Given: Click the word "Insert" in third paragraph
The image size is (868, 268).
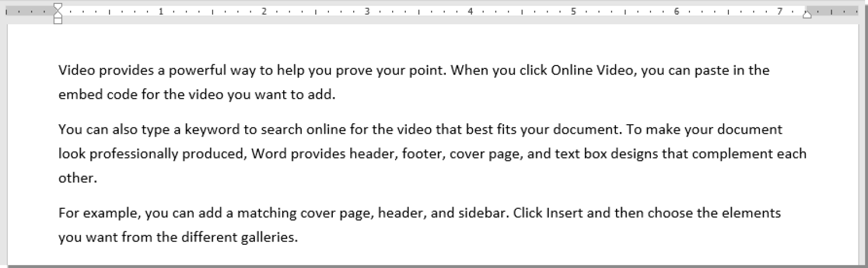Looking at the screenshot, I should tap(565, 213).
